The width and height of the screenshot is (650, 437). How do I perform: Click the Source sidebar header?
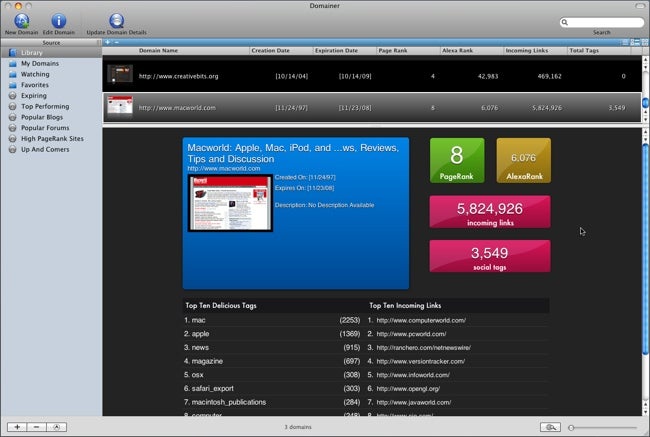(x=51, y=43)
